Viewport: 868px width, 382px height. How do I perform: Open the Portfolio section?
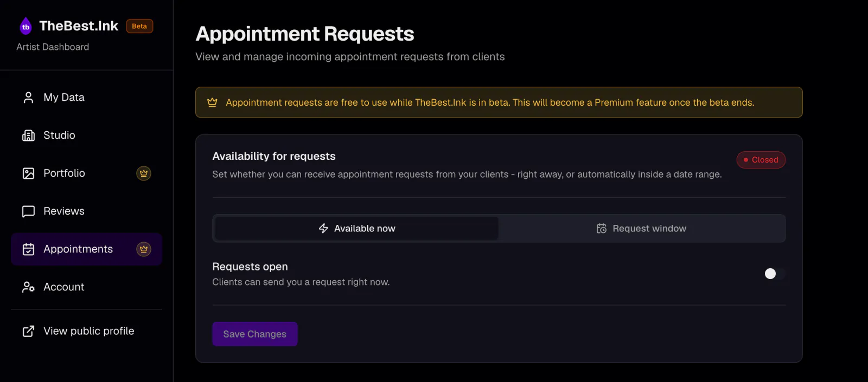point(87,173)
